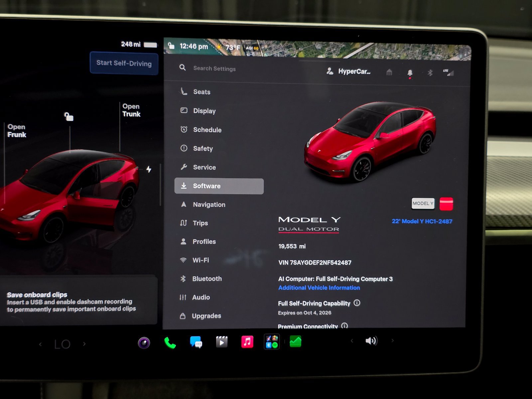Viewport: 532px width, 399px height.
Task: Tap the notification bell icon
Action: coord(410,73)
